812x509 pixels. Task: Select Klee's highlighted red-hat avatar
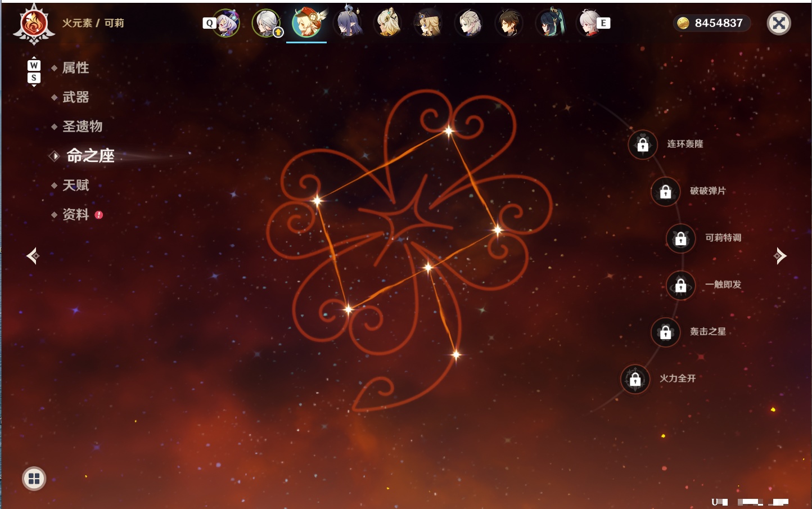pos(307,23)
